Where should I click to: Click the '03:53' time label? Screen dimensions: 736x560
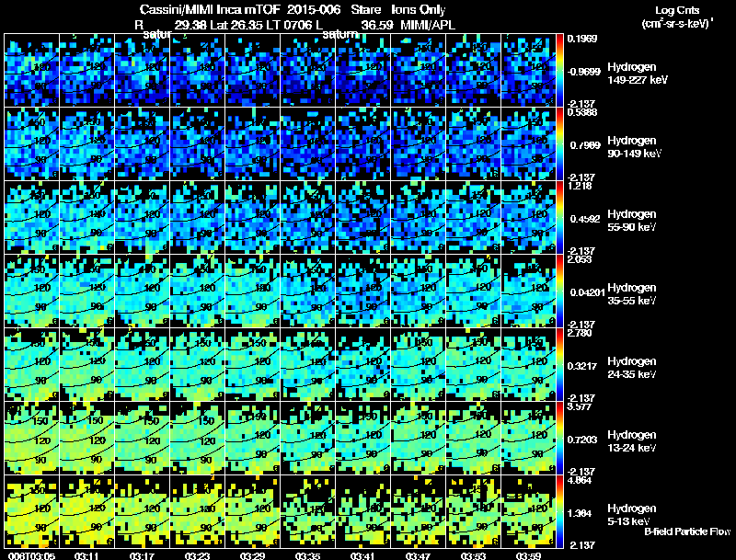(471, 556)
